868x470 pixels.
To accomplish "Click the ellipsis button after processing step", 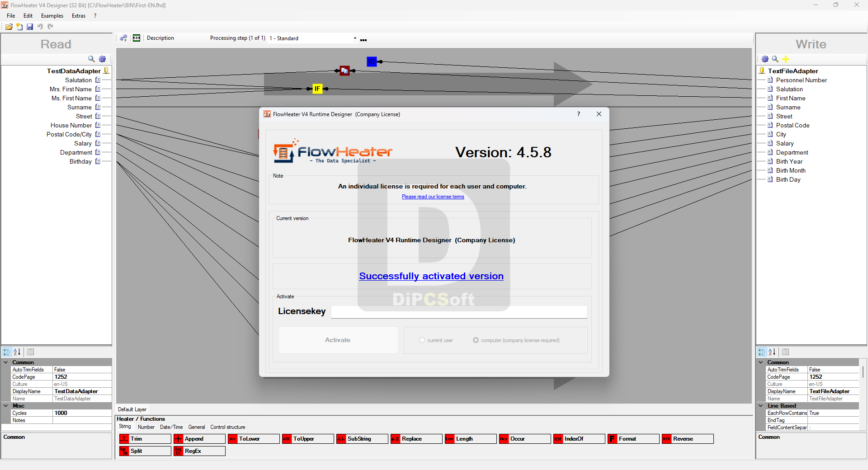I will click(x=363, y=40).
